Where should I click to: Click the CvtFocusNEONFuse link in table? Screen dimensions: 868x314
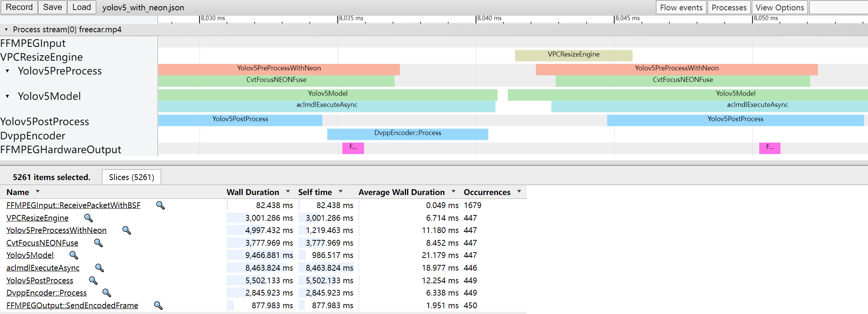point(42,243)
